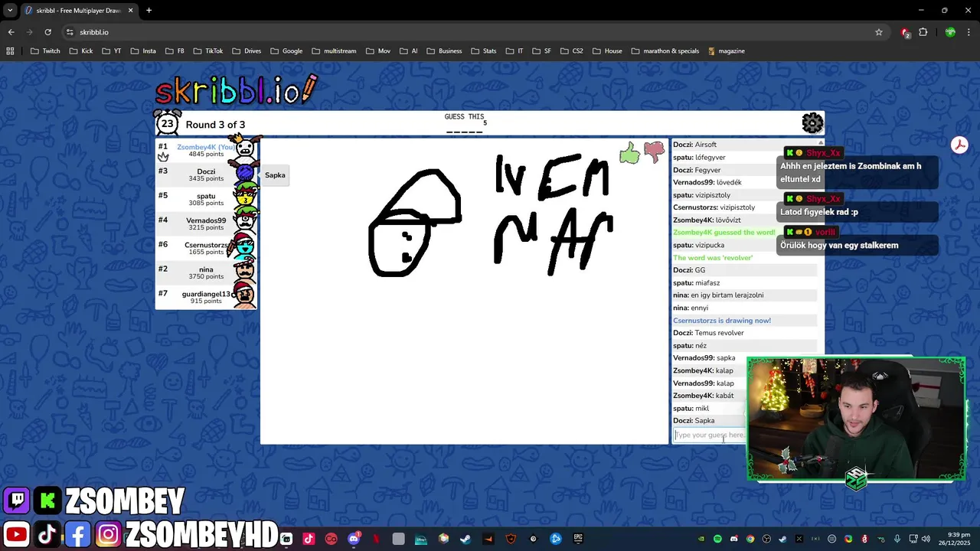This screenshot has height=551, width=980.
Task: Click the microphone icon in system tray
Action: tap(897, 539)
